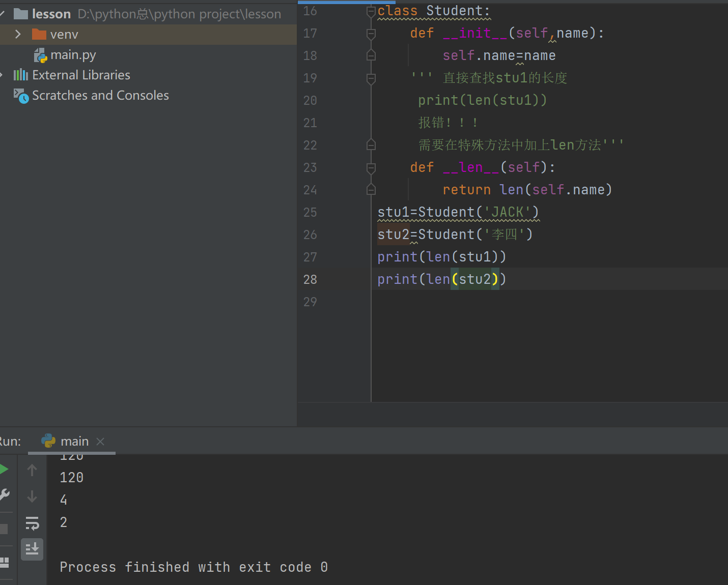The height and width of the screenshot is (585, 728).
Task: Click the gray Stop process square
Action: tap(4, 529)
